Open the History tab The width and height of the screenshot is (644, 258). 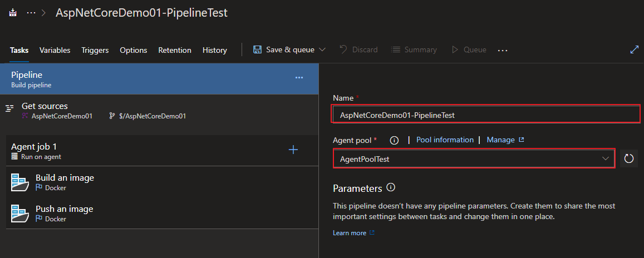(215, 50)
